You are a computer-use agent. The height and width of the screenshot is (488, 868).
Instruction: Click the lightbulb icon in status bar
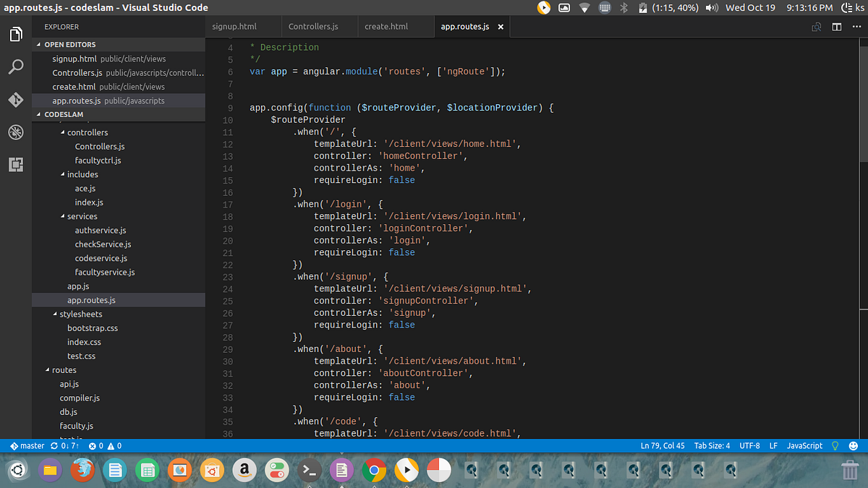click(835, 446)
